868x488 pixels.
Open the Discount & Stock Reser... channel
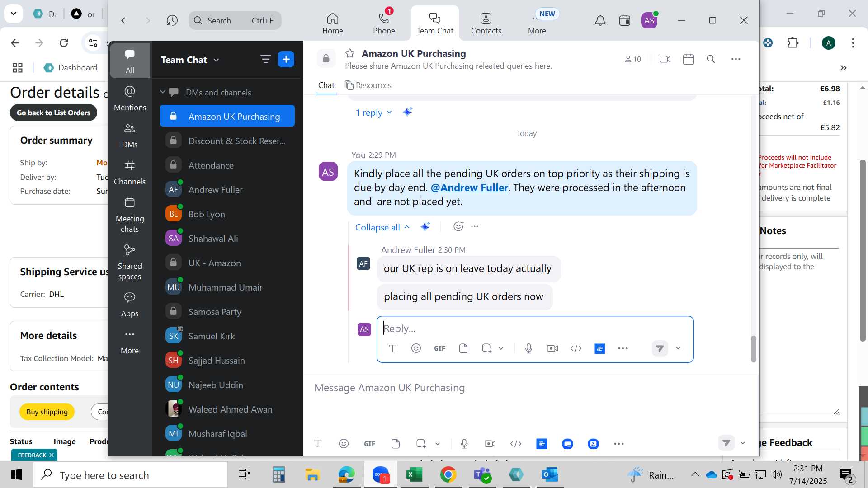227,141
